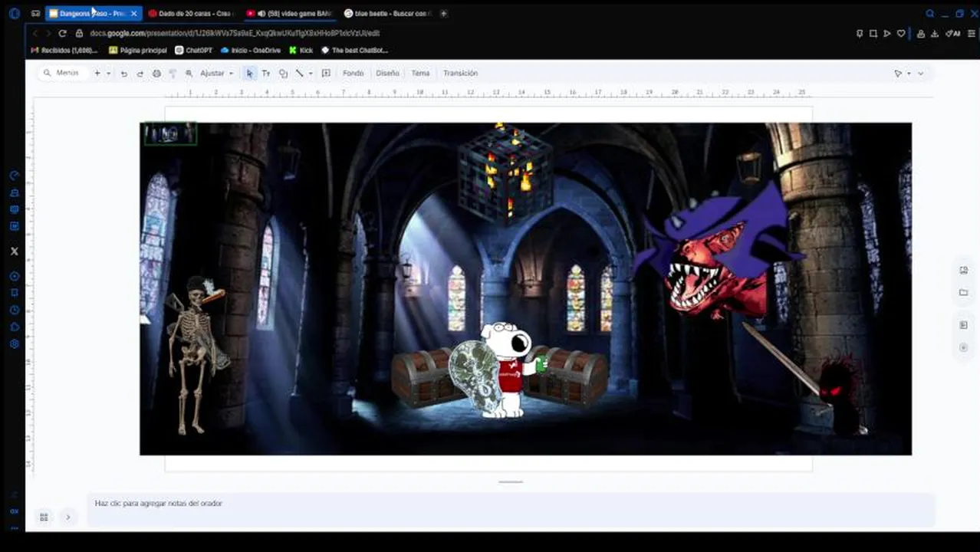Open a new browser tab
Screen dimensions: 980x552
coord(443,14)
